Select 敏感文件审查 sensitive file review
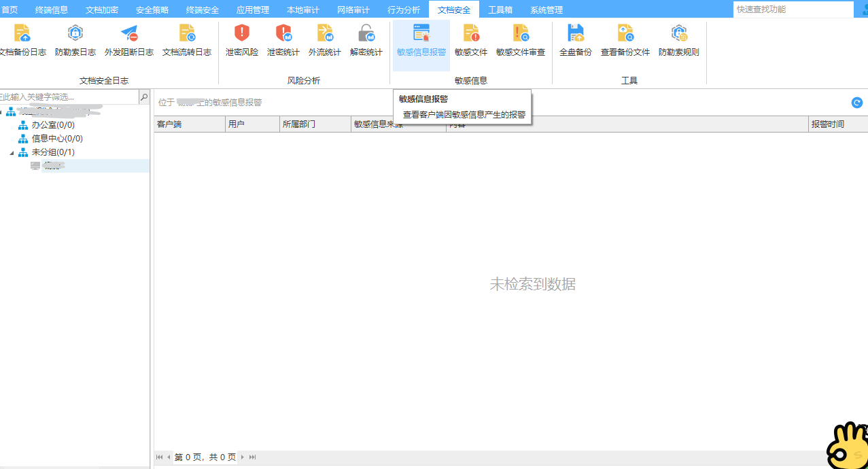The image size is (868, 469). pyautogui.click(x=521, y=37)
